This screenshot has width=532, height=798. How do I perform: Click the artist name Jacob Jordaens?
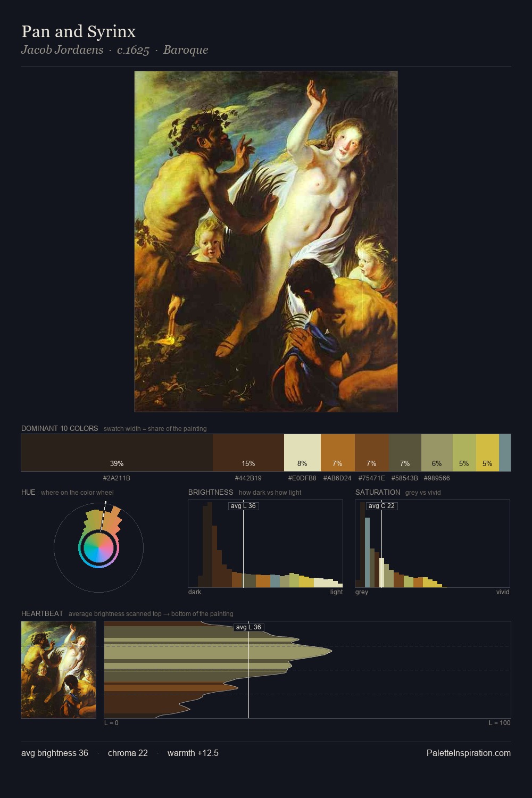tap(62, 50)
